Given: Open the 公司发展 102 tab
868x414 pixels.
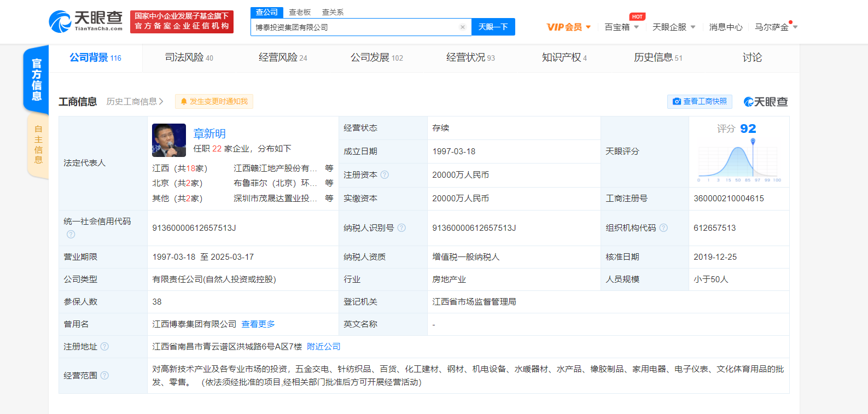Looking at the screenshot, I should (x=377, y=57).
